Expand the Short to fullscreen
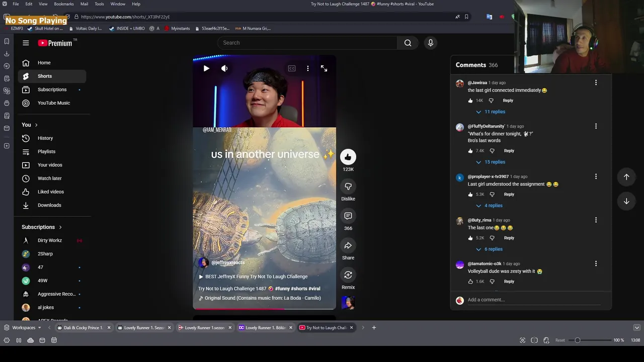 pos(324,68)
